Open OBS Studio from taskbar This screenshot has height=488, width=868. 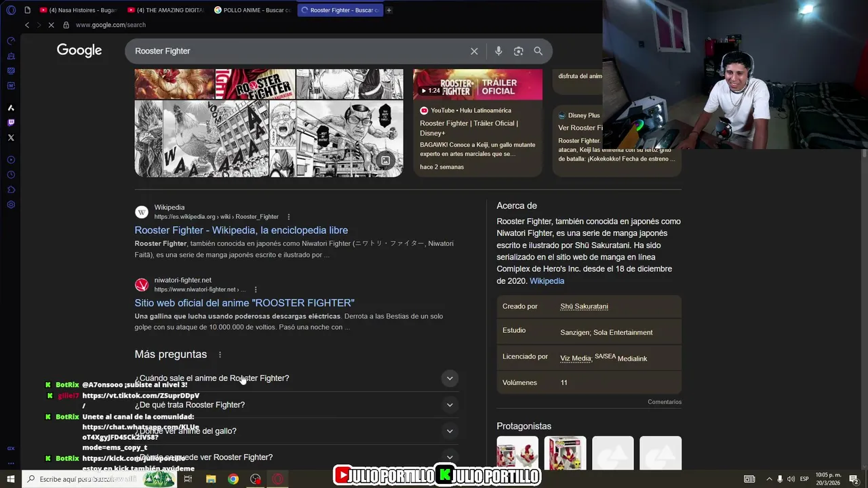255,479
